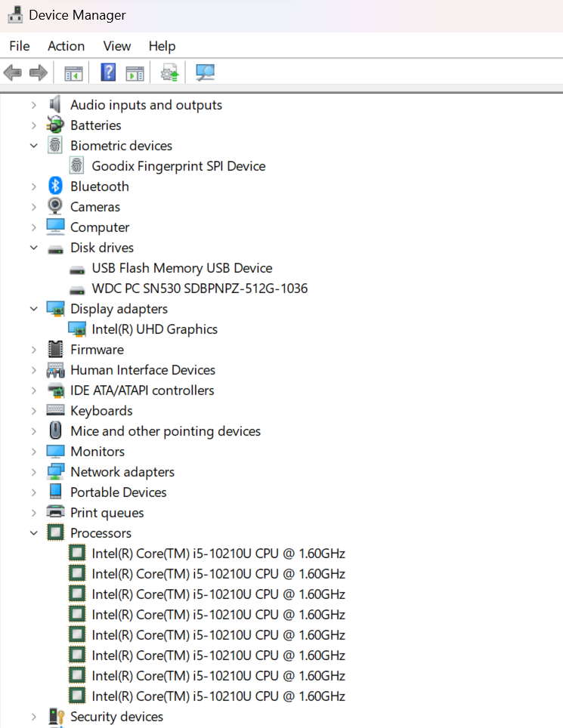Toggle Show/Hide Console Tree toolbar icon
The image size is (563, 728).
[73, 73]
